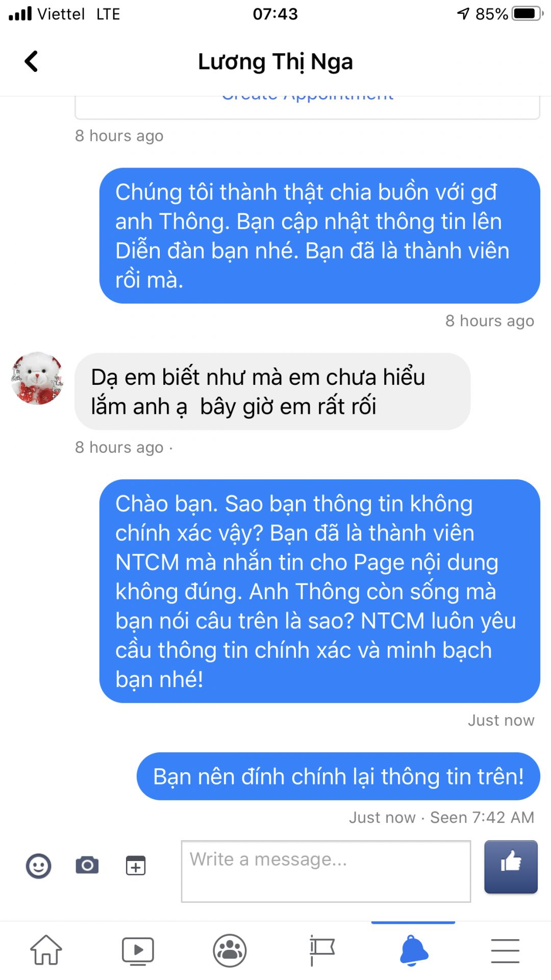The image size is (551, 980).
Task: Focus the 'Write a message...' field
Action: pos(326,871)
